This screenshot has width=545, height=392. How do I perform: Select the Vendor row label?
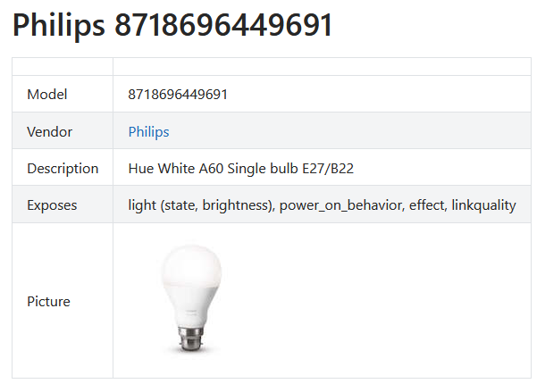click(x=50, y=131)
